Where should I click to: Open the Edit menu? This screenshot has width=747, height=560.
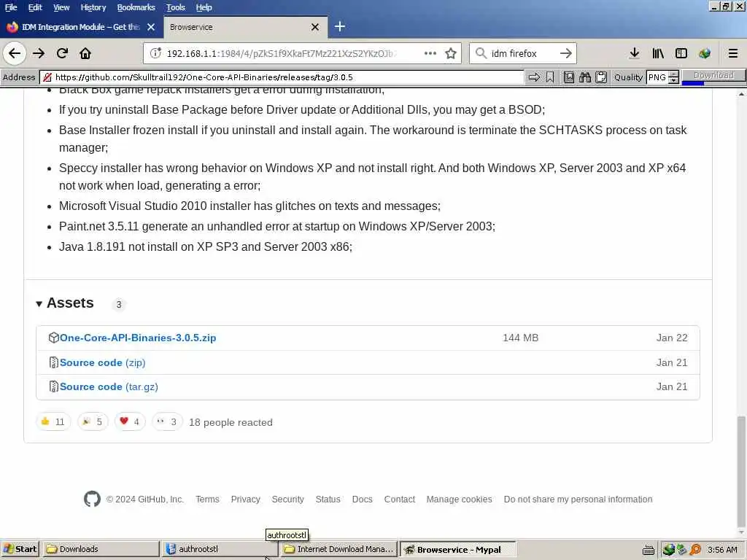(x=35, y=7)
